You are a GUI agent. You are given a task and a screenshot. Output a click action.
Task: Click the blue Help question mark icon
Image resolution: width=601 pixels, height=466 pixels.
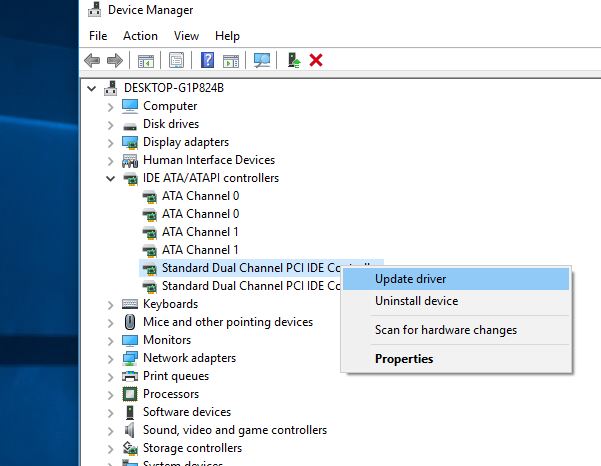[x=207, y=61]
